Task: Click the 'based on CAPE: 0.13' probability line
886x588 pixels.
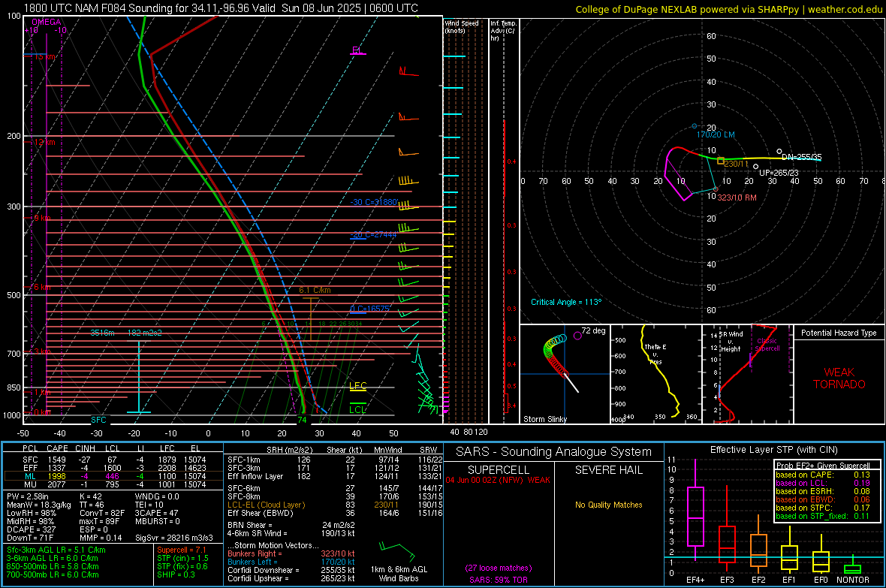Action: pos(823,475)
